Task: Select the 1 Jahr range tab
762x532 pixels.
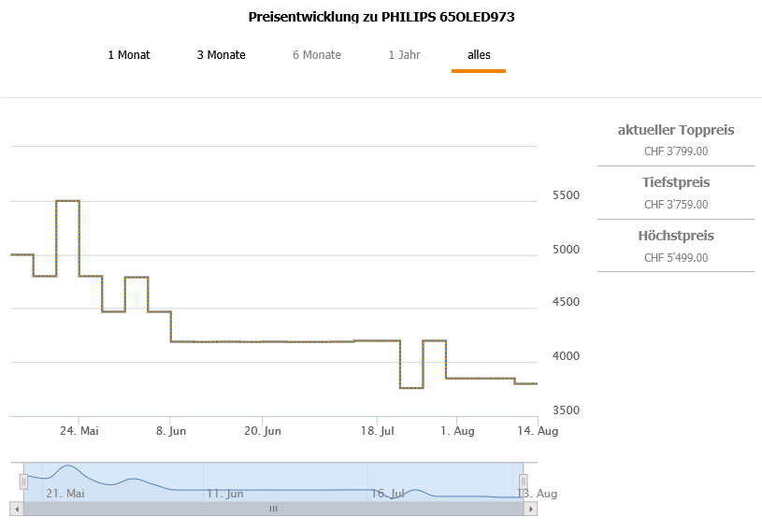Action: tap(404, 55)
